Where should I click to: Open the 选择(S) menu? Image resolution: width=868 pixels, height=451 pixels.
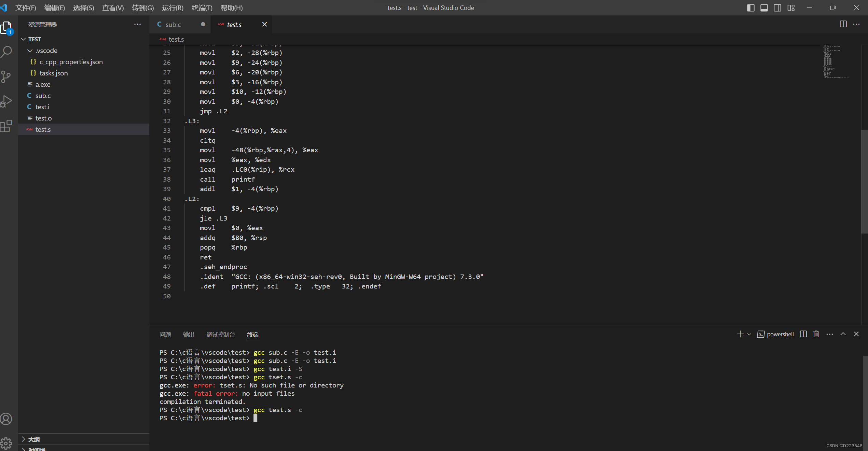84,8
